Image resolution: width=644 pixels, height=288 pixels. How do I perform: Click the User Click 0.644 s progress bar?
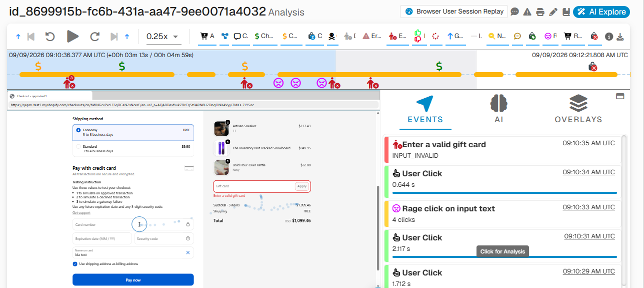coord(504,193)
